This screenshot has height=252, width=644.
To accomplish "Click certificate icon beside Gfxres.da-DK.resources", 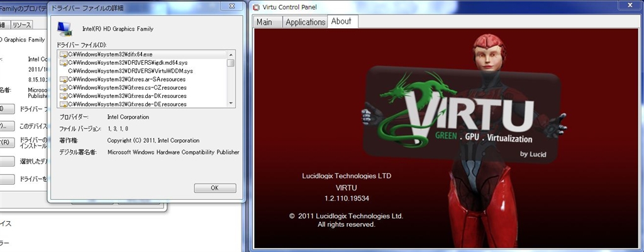I will [64, 96].
